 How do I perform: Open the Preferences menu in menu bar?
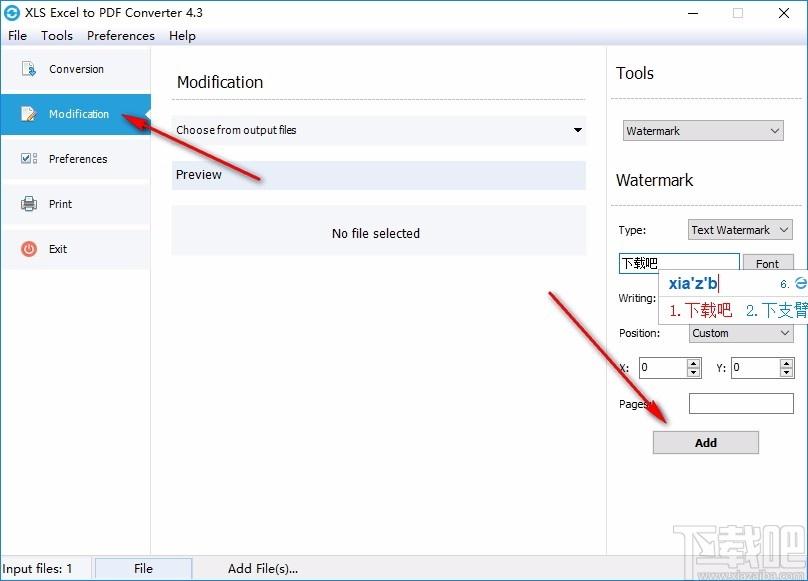coord(121,36)
